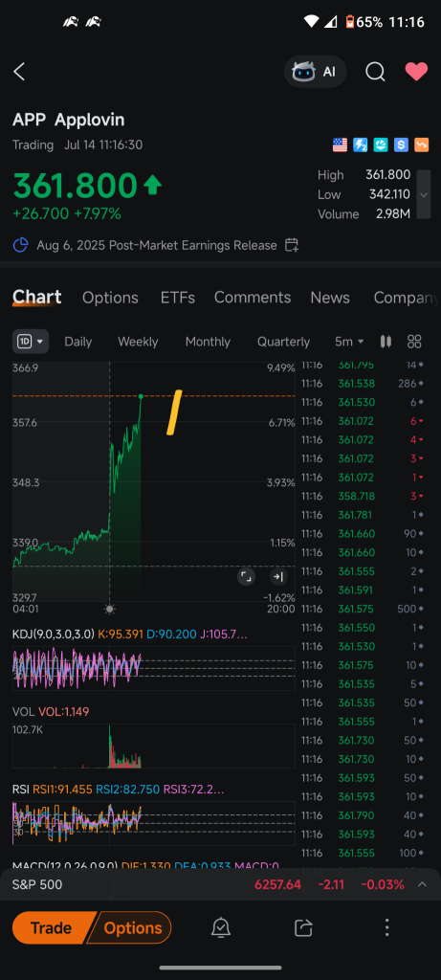The width and height of the screenshot is (441, 980).
Task: Tap the Volume 2.98M value
Action: pos(393,213)
